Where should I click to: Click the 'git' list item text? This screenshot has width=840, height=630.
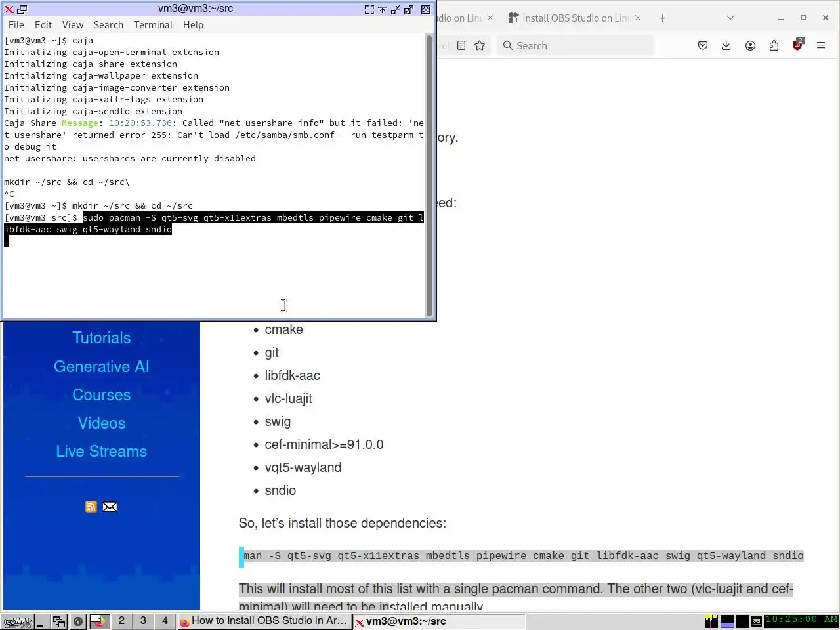tap(272, 353)
